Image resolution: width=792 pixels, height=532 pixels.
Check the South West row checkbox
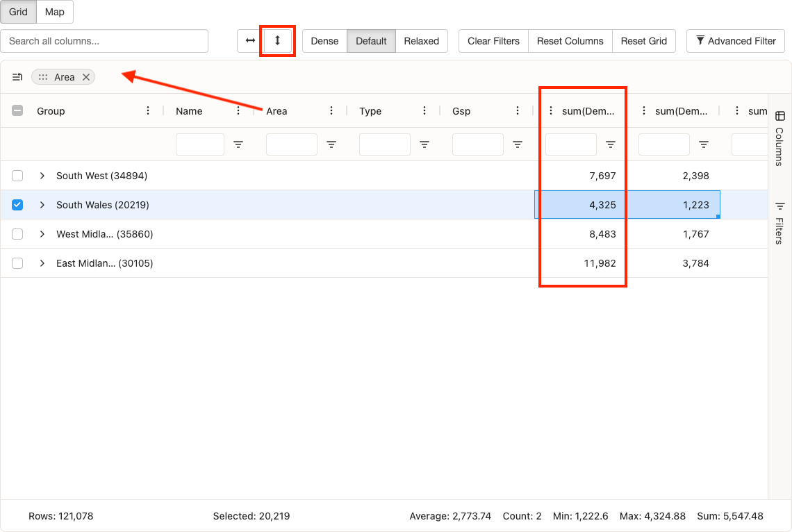pos(17,176)
